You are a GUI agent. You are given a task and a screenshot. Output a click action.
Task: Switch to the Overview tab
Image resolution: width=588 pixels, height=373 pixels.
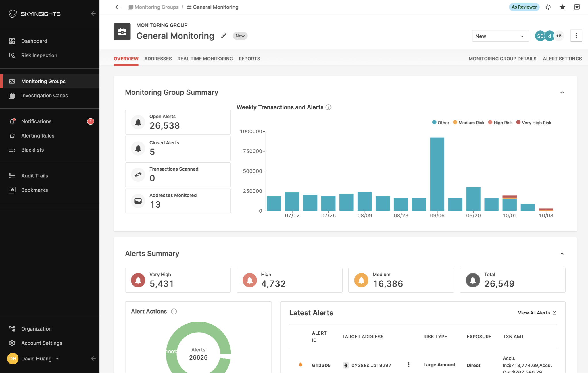click(x=126, y=59)
